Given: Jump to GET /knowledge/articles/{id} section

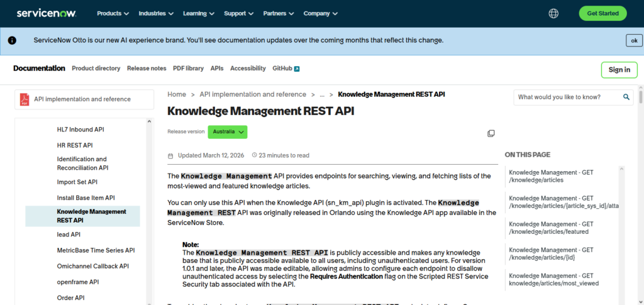Looking at the screenshot, I should coord(551,253).
